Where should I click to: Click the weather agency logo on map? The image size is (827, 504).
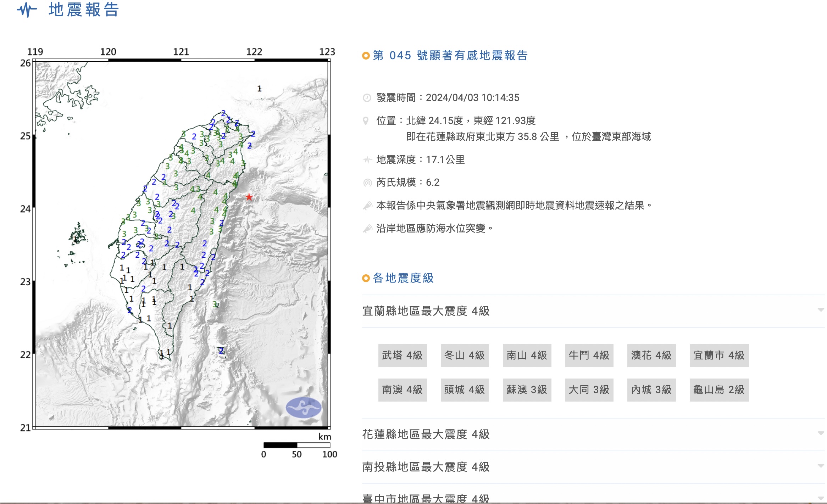coord(304,408)
